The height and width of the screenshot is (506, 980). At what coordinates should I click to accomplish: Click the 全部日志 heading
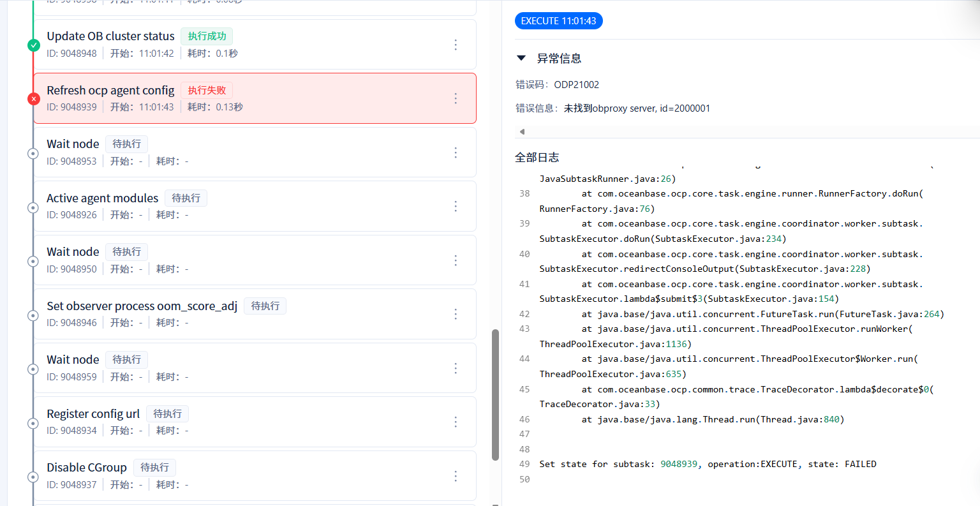click(x=537, y=158)
